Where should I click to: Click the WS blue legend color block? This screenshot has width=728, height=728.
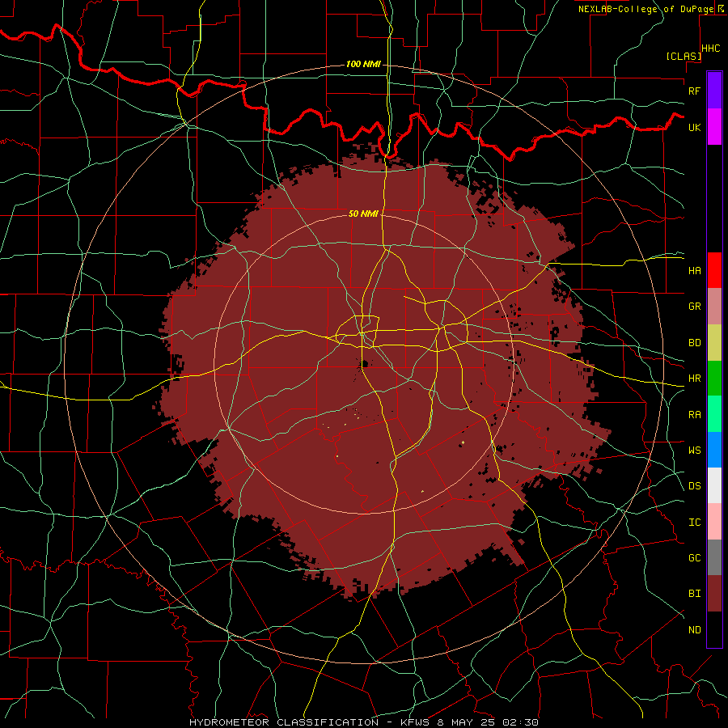(x=714, y=450)
